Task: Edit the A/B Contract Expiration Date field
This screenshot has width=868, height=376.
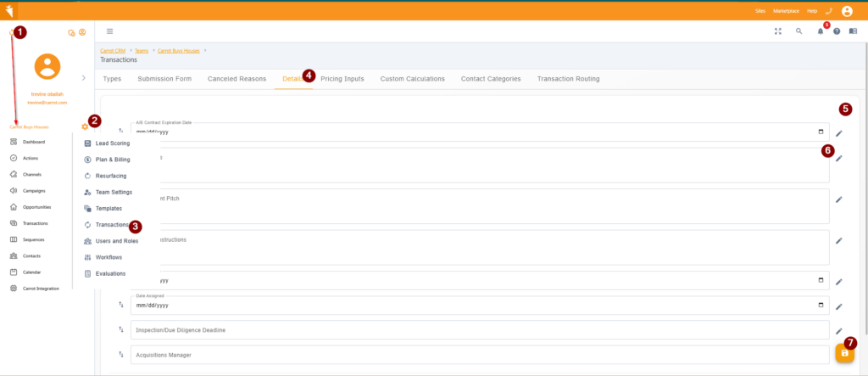Action: [x=838, y=133]
